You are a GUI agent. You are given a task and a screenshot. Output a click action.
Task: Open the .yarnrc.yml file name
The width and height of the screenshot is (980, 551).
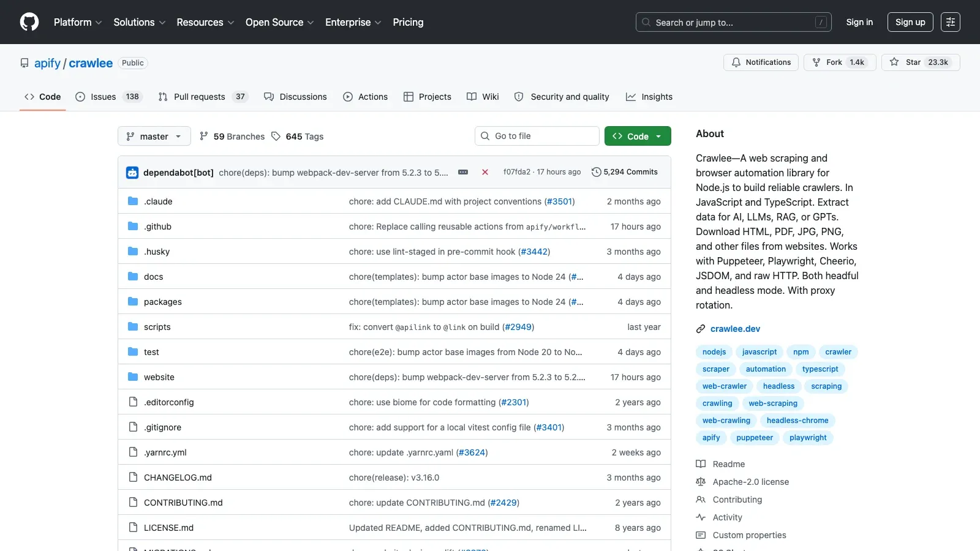click(x=165, y=452)
